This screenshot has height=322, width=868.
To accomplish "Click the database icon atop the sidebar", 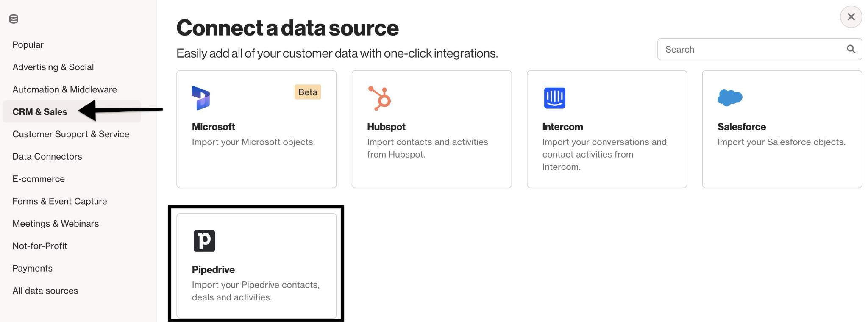I will pos(14,19).
